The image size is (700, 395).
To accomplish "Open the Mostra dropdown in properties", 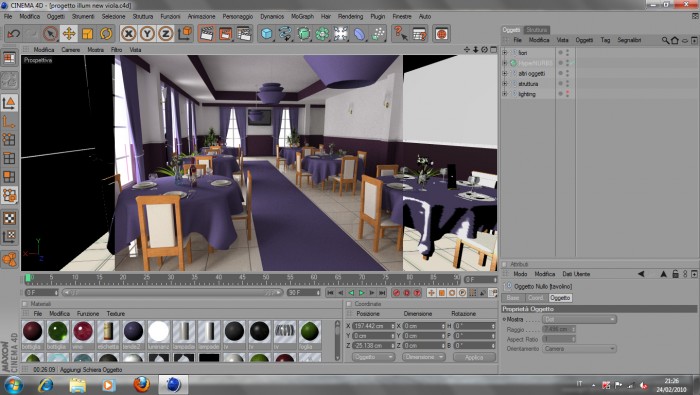I will point(579,320).
